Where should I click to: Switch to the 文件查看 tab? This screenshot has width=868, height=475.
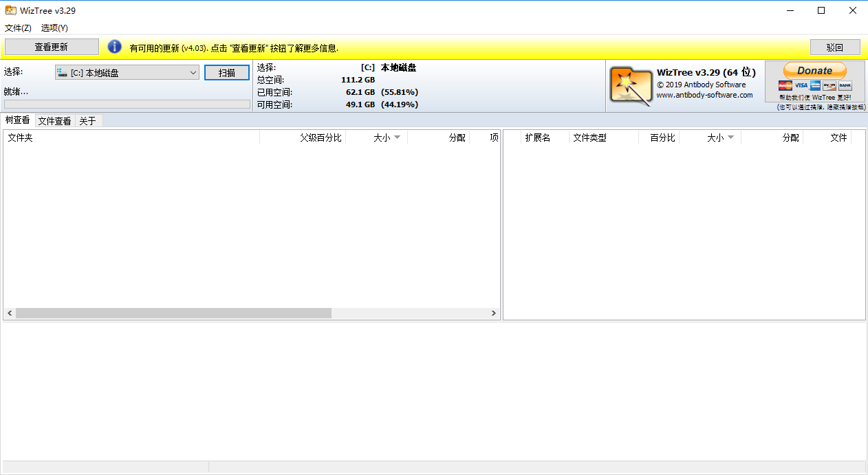tap(54, 120)
